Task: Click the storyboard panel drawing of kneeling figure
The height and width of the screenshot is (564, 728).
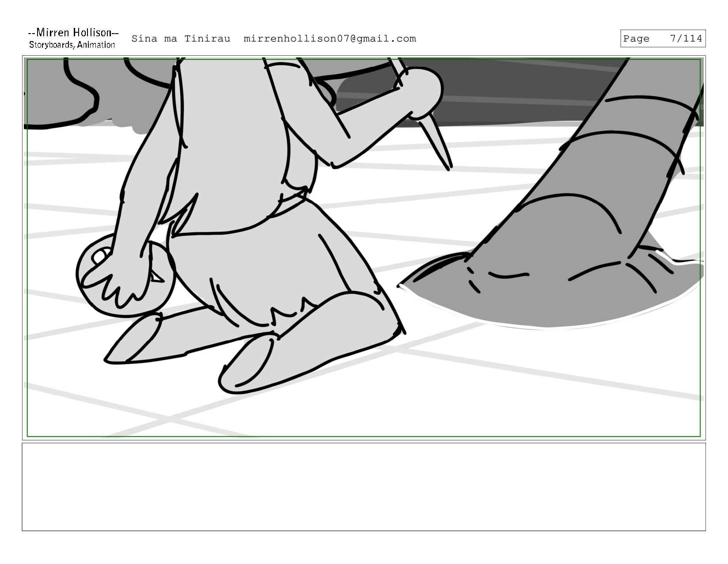Action: 364,248
